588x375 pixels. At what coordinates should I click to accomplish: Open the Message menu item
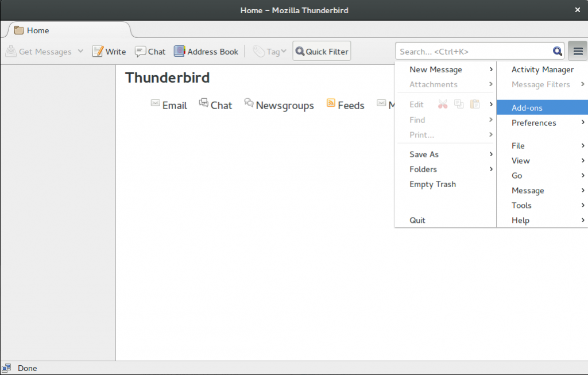542,191
